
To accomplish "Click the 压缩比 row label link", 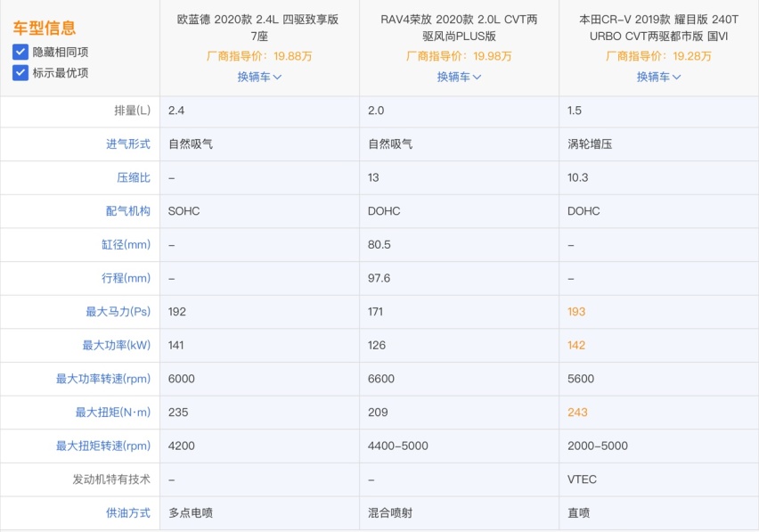I will 134,177.
